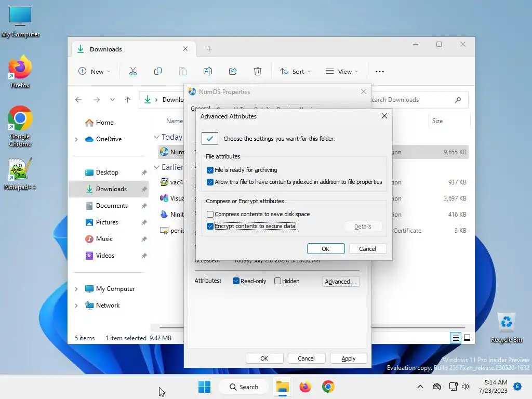This screenshot has width=532, height=399.
Task: Launch Firefox from the taskbar
Action: [x=305, y=387]
